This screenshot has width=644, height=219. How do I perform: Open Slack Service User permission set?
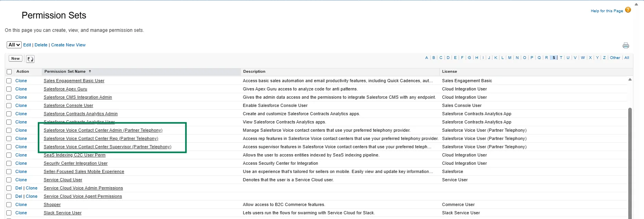point(63,213)
